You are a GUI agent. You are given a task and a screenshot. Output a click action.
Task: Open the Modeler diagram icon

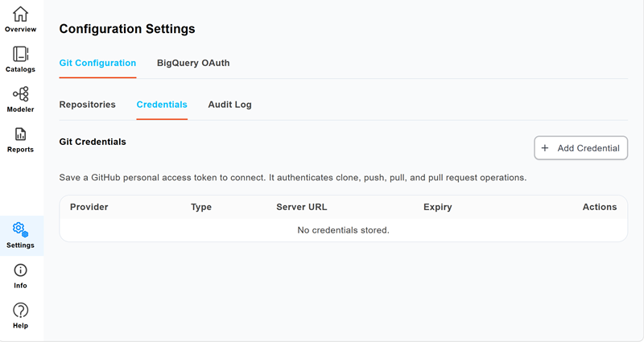pos(20,94)
